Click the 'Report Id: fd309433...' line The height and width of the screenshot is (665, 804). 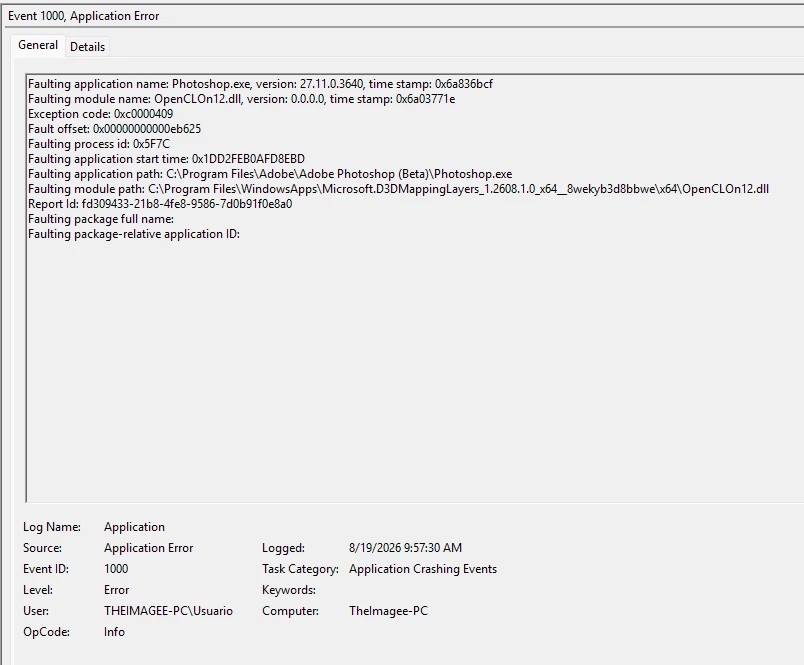point(160,204)
